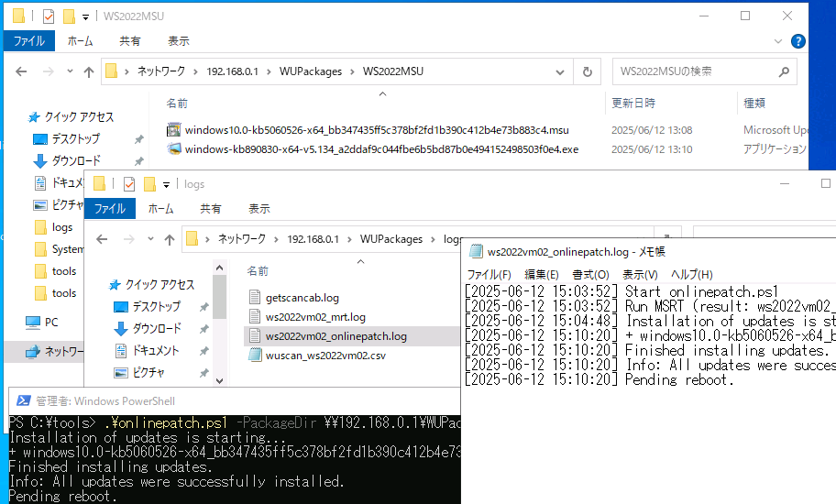This screenshot has width=836, height=504.
Task: Select PC in WS2022MSU sidebar
Action: tap(42, 323)
